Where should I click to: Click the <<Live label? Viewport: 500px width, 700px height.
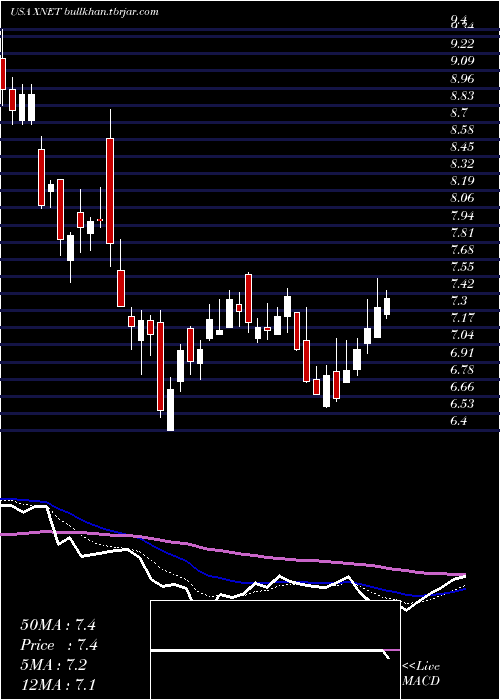(x=421, y=667)
